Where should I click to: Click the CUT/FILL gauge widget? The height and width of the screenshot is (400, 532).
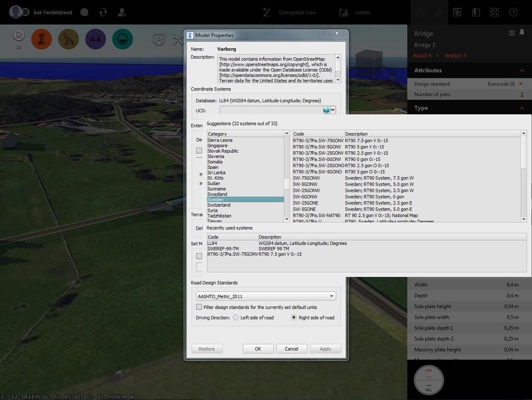429,380
